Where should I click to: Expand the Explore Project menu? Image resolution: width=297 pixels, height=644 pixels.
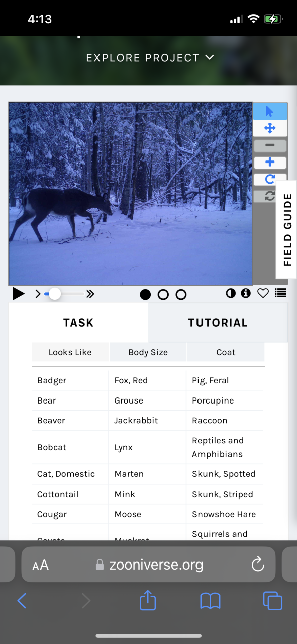(x=150, y=58)
